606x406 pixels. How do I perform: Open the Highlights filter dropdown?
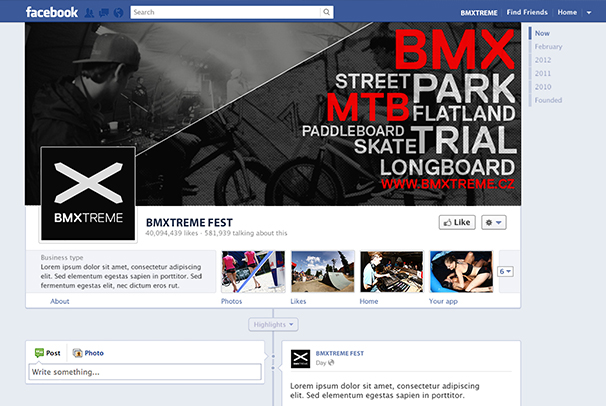coord(273,324)
